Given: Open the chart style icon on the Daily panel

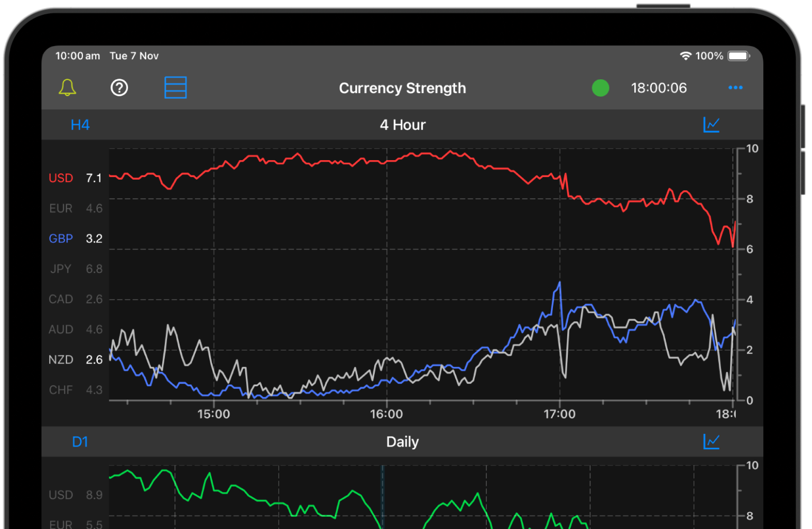Looking at the screenshot, I should 712,442.
